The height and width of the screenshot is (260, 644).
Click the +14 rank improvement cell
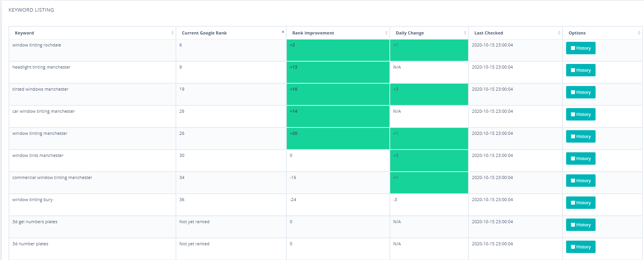click(338, 116)
